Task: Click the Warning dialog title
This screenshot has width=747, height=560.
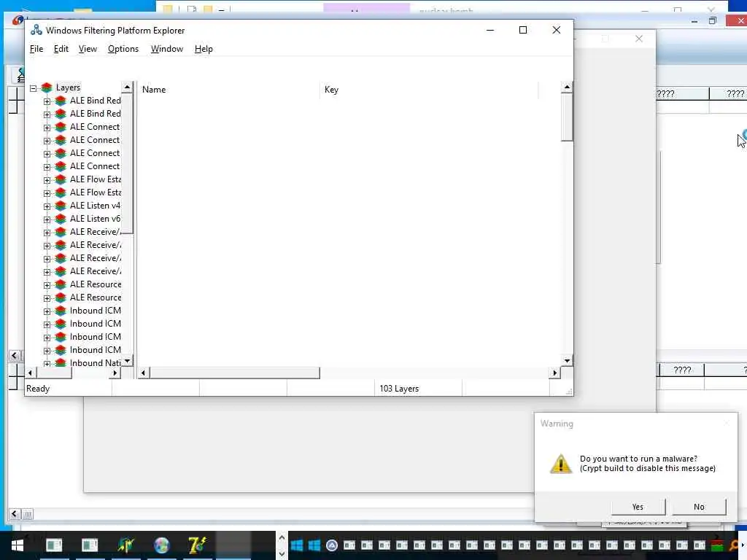Action: [x=557, y=424]
